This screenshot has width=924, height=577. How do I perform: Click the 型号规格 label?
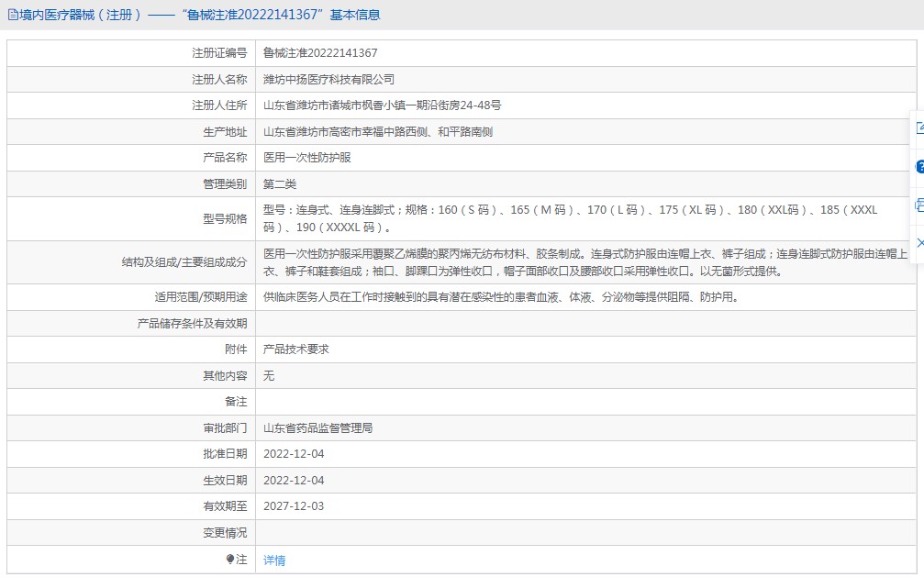click(225, 218)
